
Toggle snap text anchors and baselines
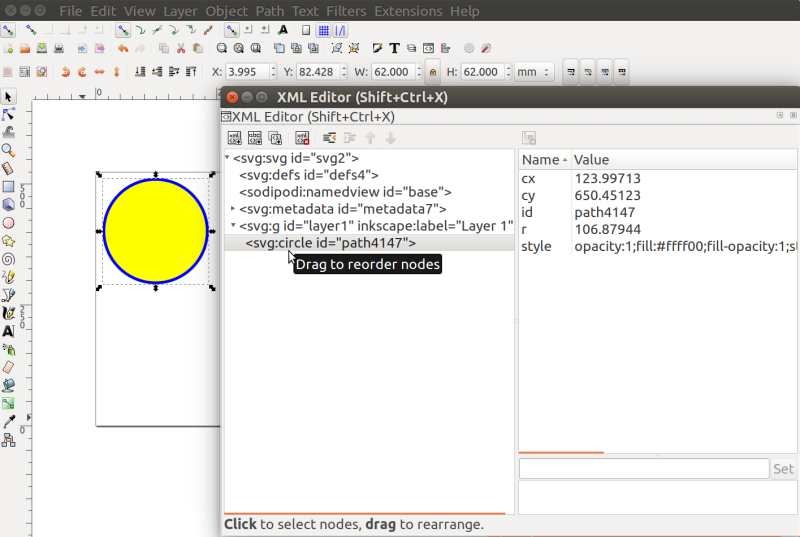[283, 30]
